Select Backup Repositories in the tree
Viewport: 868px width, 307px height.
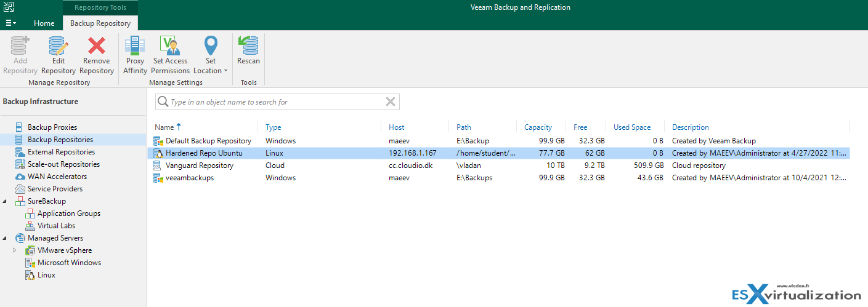[60, 140]
